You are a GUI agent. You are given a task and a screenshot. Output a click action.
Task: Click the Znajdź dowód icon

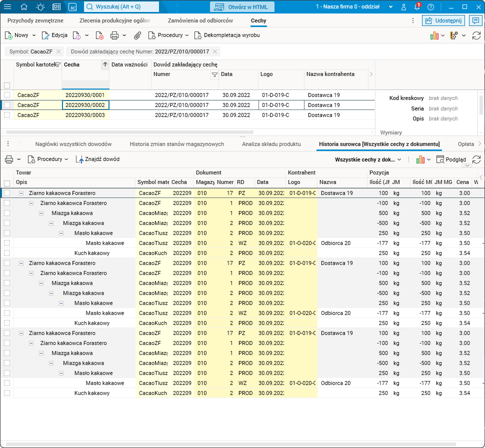click(80, 159)
